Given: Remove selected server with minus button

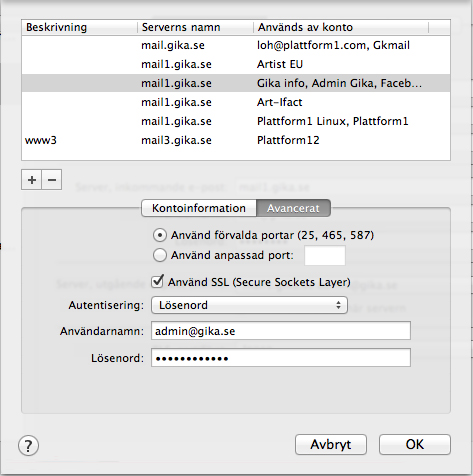Looking at the screenshot, I should coord(52,180).
